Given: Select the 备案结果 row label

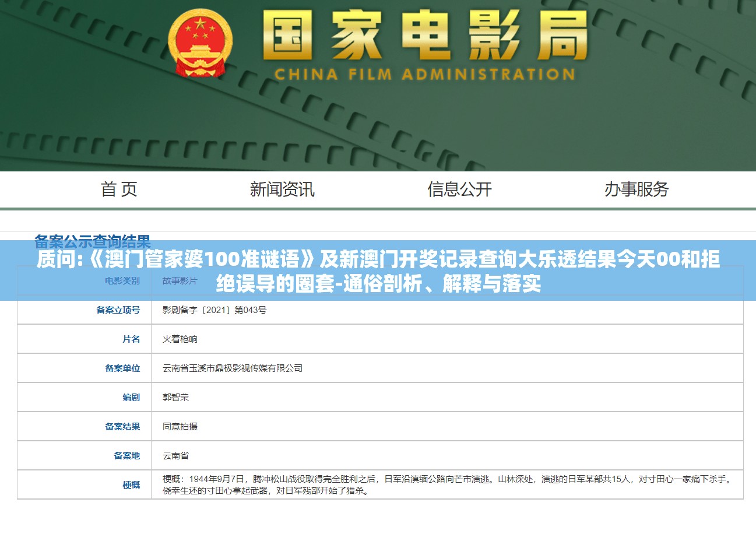Looking at the screenshot, I should [122, 427].
